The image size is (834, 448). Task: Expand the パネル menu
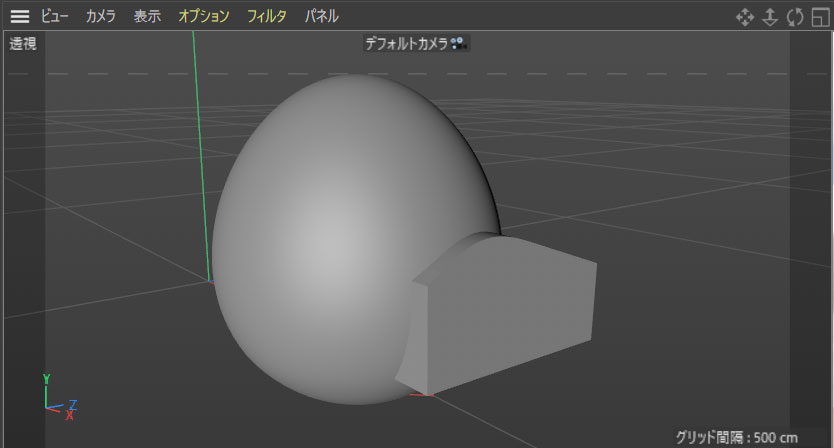321,16
